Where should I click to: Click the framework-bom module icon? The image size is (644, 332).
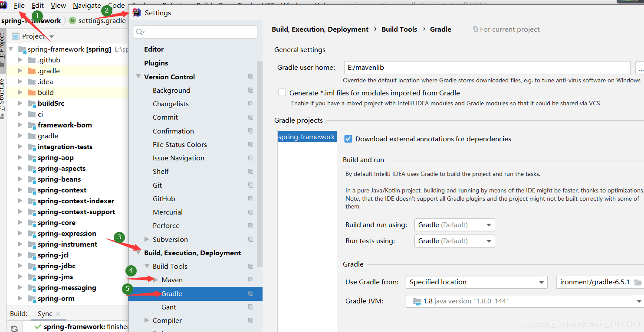pos(32,125)
